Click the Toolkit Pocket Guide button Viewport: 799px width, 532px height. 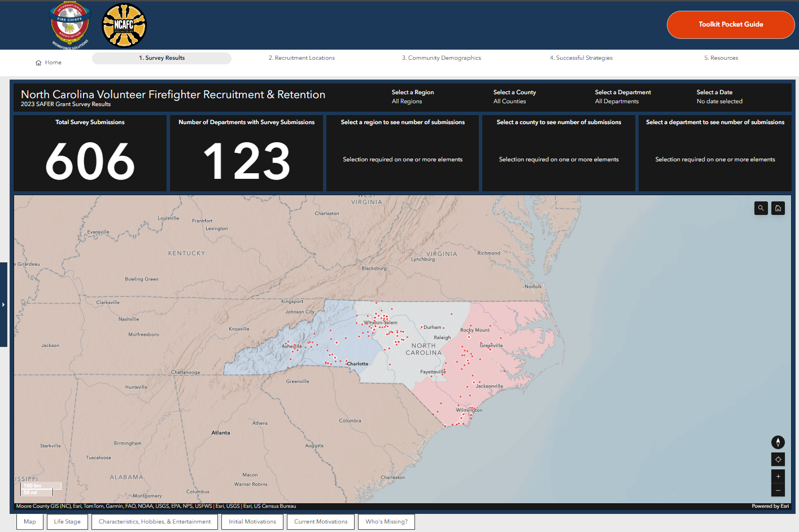(731, 25)
